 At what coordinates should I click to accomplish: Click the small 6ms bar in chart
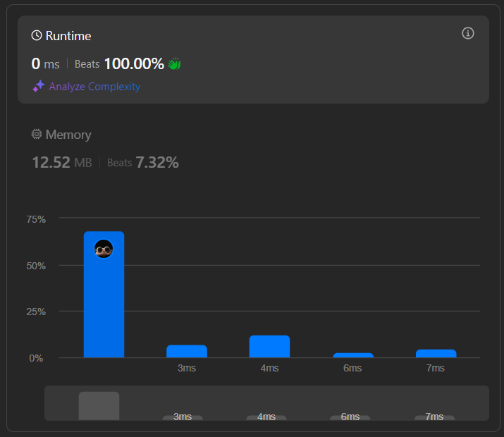click(352, 355)
